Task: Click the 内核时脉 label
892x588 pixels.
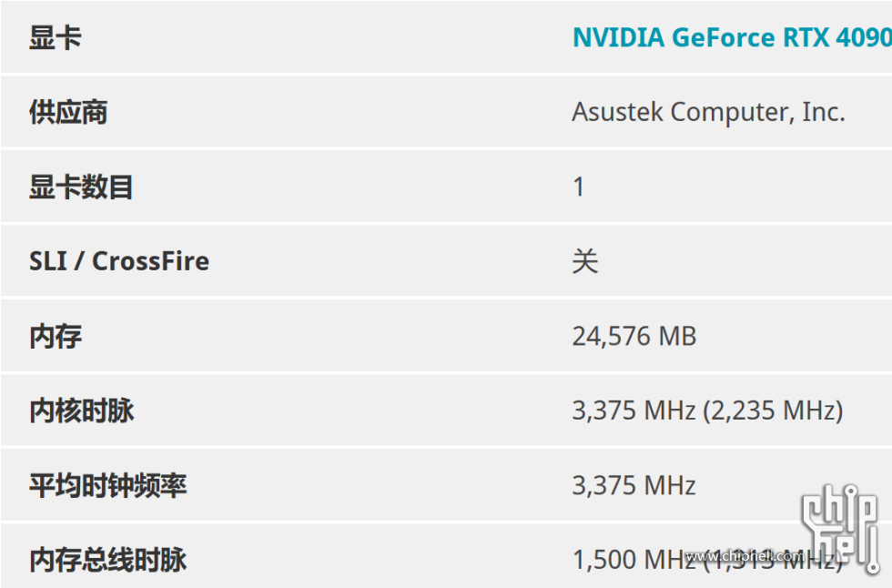Action: tap(81, 411)
